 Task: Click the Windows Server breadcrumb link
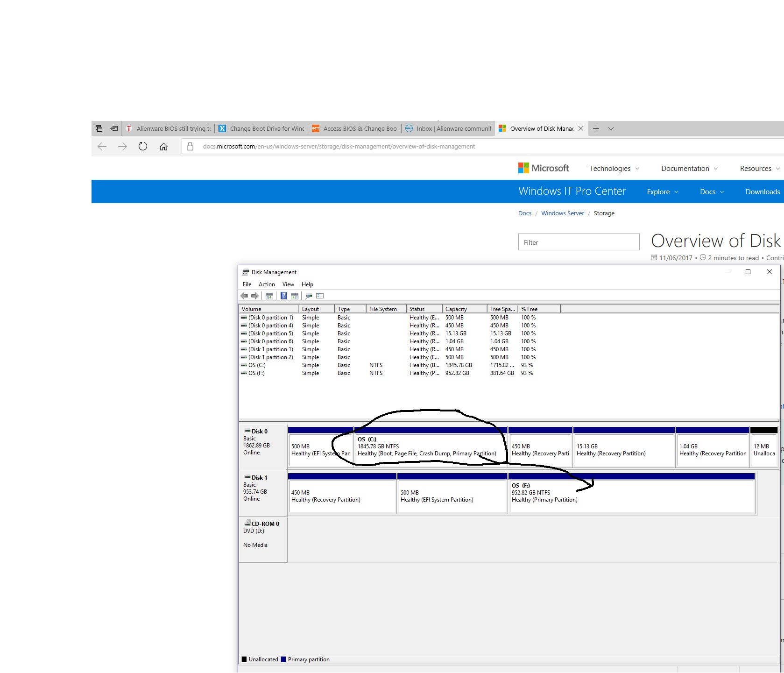point(563,213)
